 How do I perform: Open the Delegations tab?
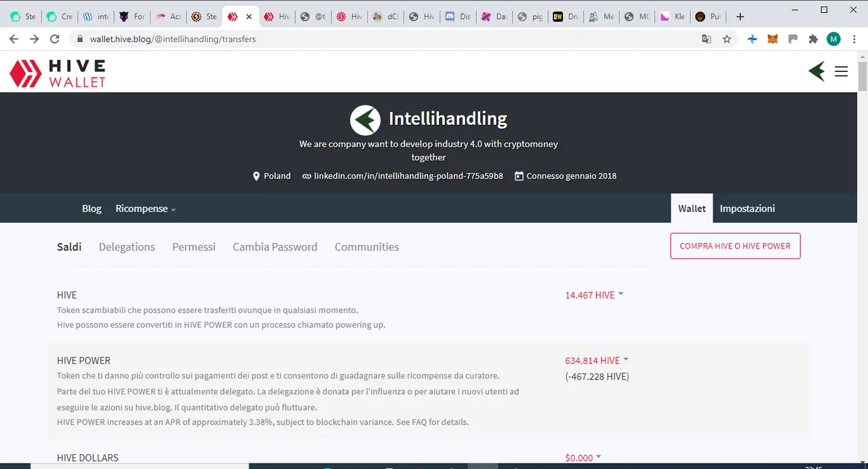coord(127,247)
